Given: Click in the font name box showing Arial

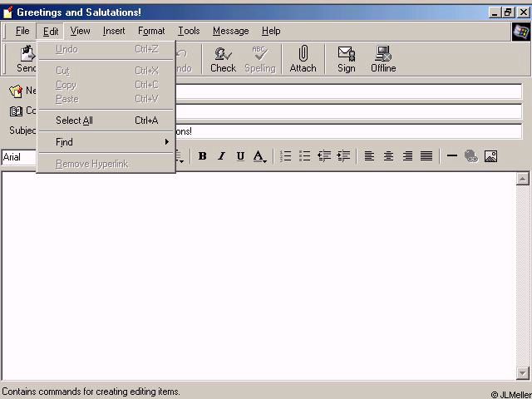Looking at the screenshot, I should coord(18,157).
